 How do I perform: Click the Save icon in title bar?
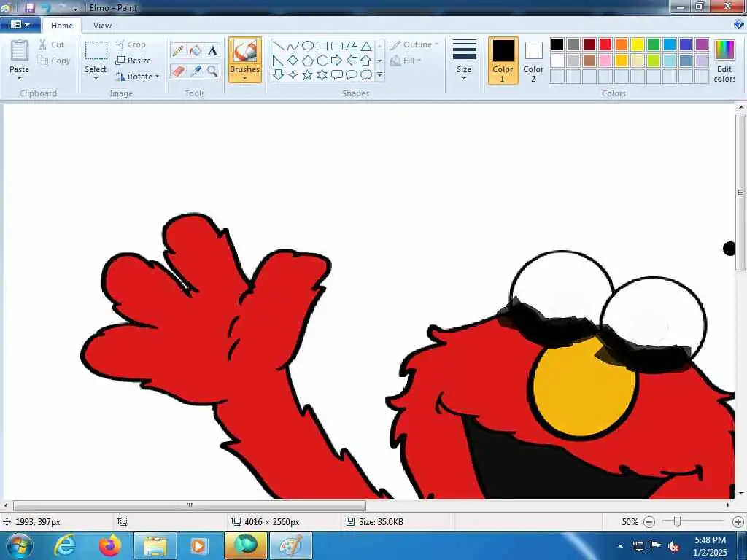(x=29, y=7)
